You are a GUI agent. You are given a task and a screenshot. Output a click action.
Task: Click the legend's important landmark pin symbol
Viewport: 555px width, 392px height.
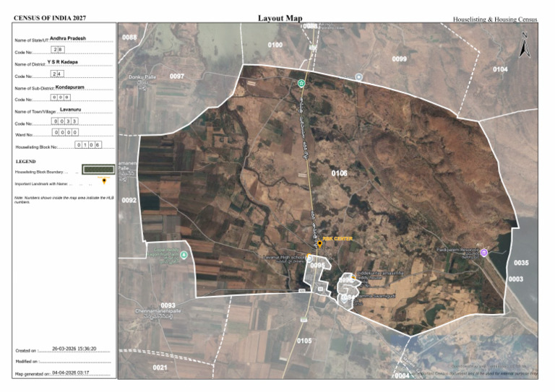pyautogui.click(x=104, y=181)
